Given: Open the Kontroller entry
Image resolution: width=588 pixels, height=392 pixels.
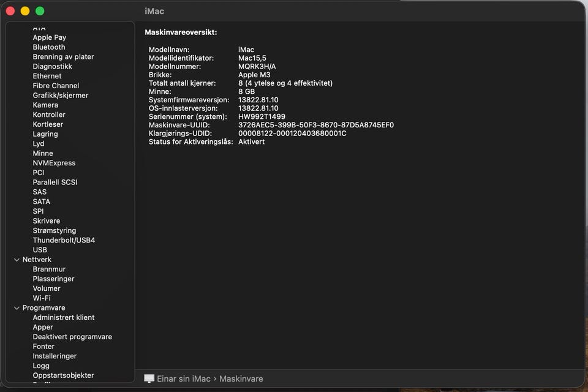Looking at the screenshot, I should click(49, 115).
